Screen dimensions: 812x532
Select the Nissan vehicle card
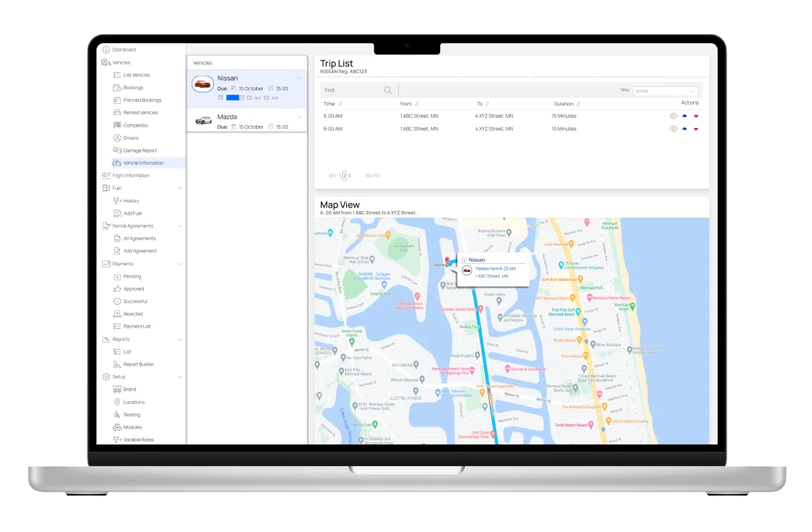coord(247,88)
